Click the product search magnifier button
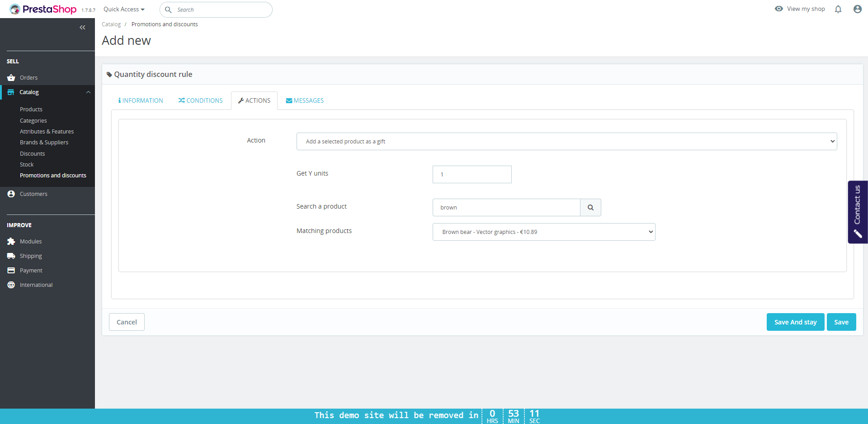 (590, 207)
